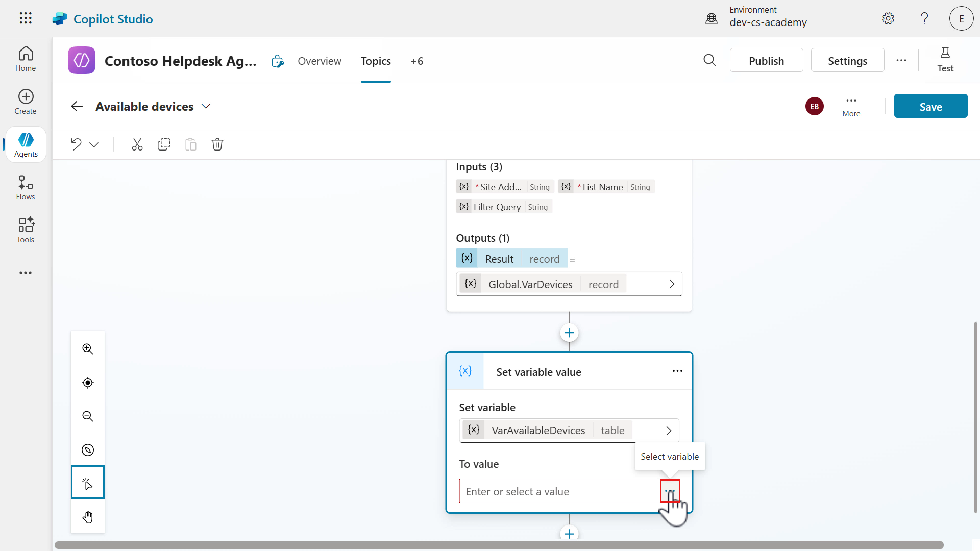Zoom in using the canvas magnifier icon
This screenshot has height=551, width=980.
(87, 349)
